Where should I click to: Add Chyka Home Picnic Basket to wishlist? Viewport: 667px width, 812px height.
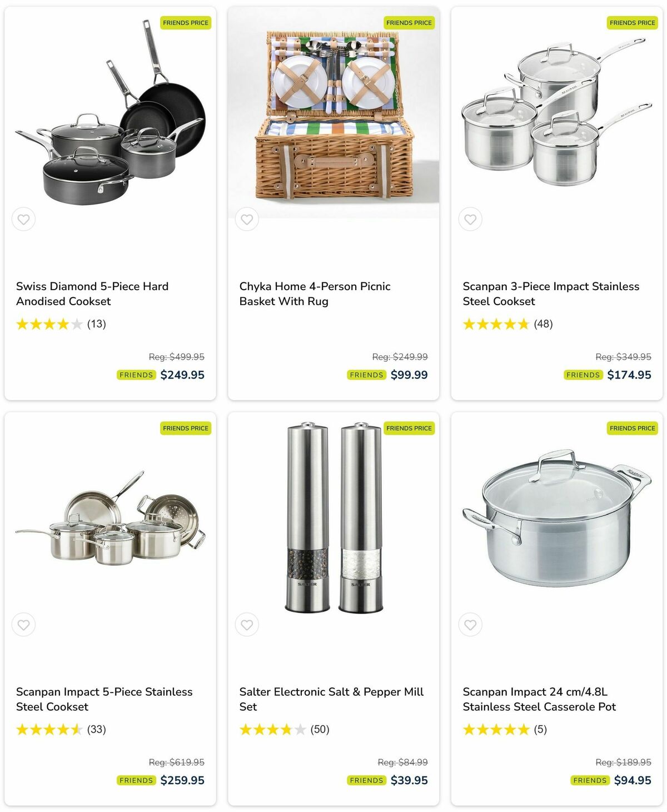(247, 219)
